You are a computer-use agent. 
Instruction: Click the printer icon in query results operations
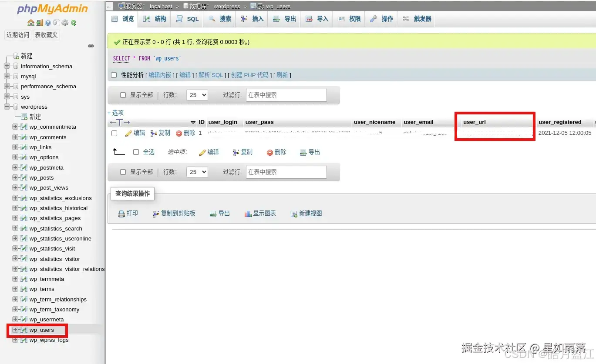pos(121,214)
